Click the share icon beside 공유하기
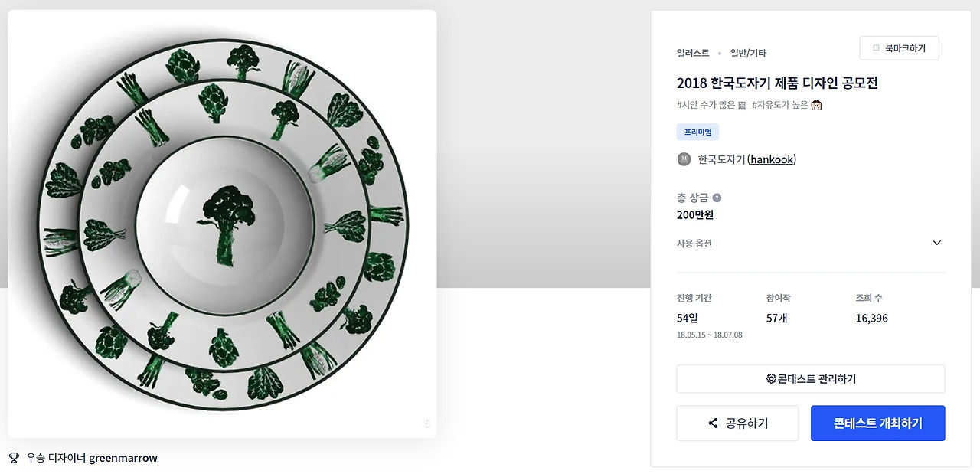 (713, 423)
